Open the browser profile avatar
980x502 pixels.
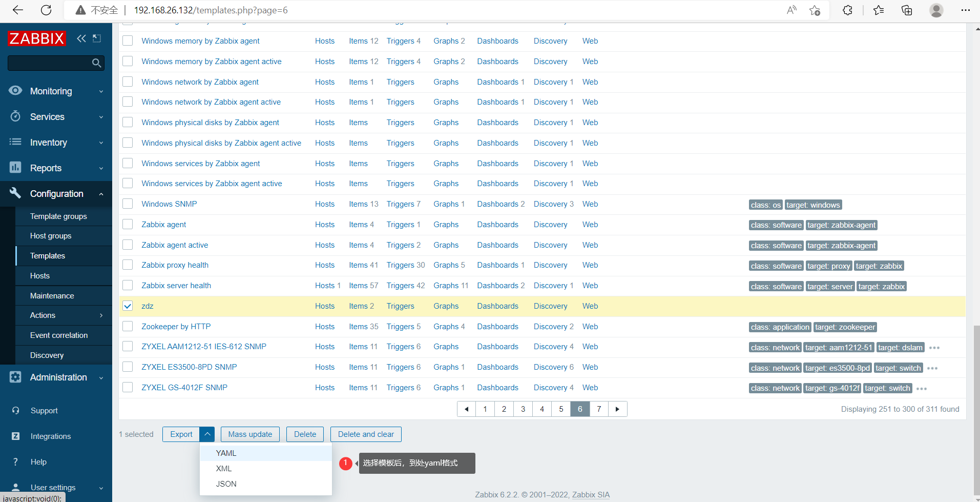(936, 10)
